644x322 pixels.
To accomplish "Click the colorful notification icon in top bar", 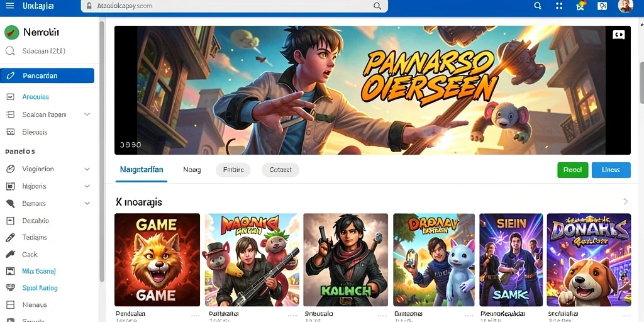I will [x=580, y=5].
